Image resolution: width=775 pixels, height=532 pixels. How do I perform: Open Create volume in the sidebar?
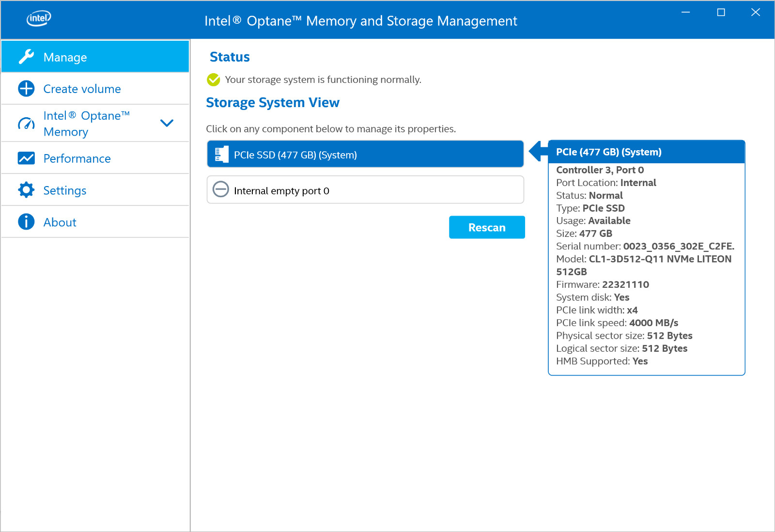(95, 89)
